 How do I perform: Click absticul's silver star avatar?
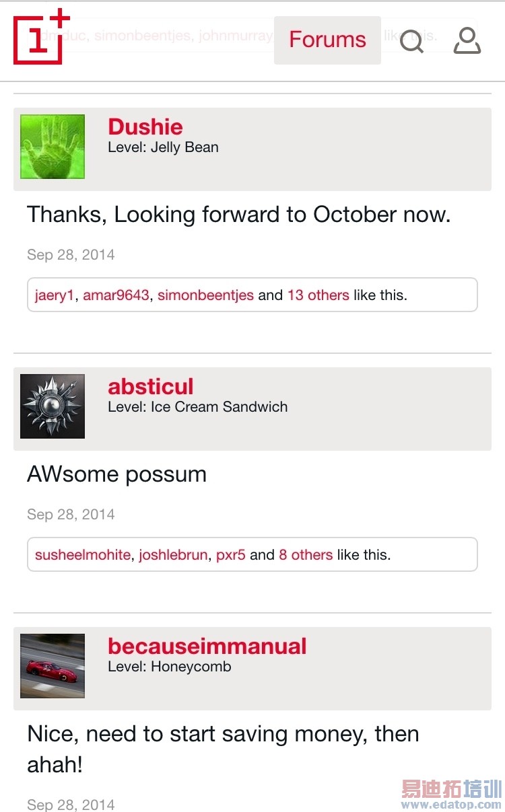tap(53, 406)
